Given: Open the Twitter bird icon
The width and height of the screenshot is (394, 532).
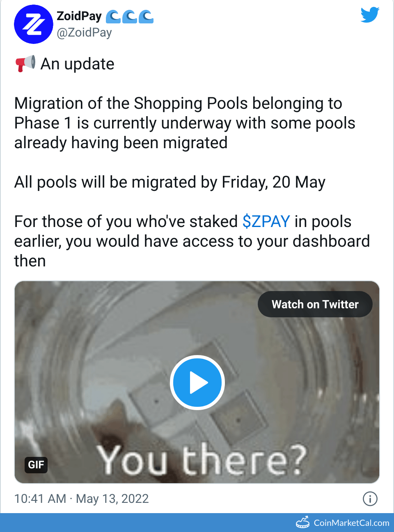Looking at the screenshot, I should coord(370,15).
